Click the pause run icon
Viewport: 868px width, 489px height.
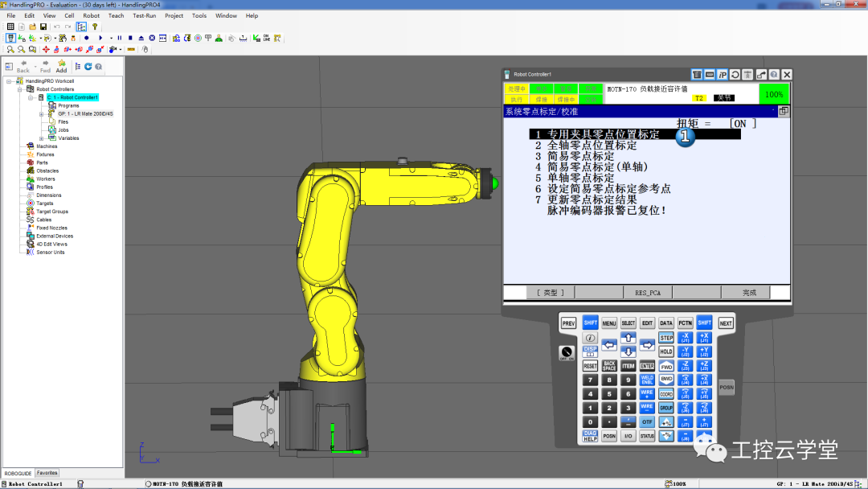pyautogui.click(x=120, y=39)
